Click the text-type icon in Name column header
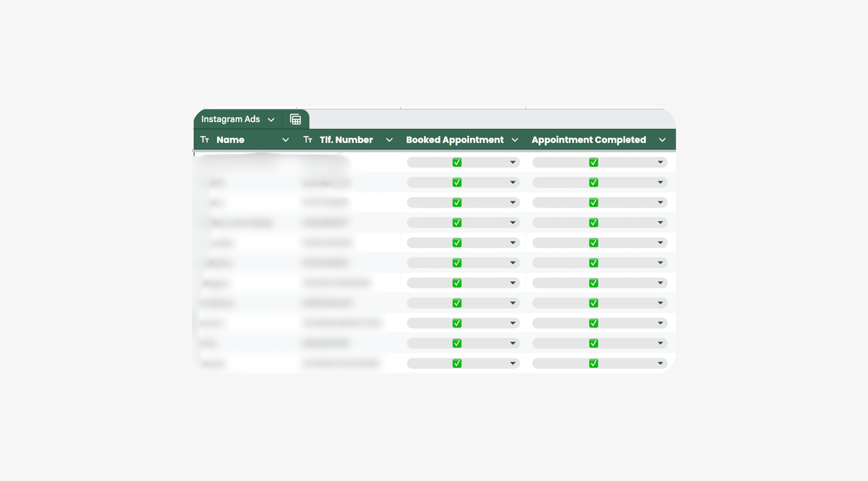 click(205, 140)
